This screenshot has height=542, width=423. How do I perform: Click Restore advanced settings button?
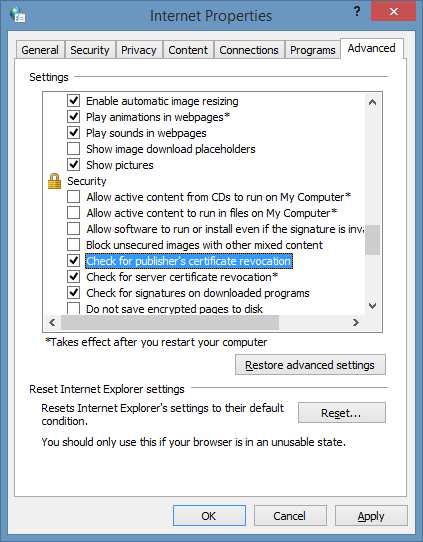pyautogui.click(x=310, y=365)
